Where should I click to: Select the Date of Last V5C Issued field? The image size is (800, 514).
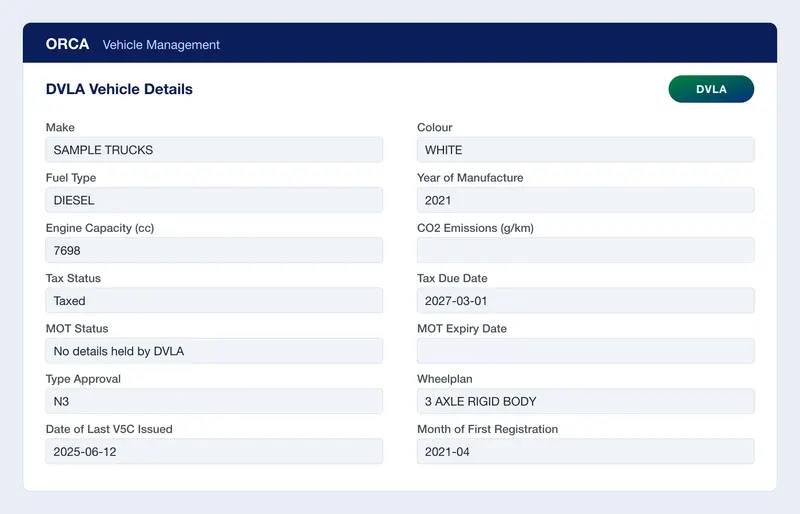pos(214,451)
